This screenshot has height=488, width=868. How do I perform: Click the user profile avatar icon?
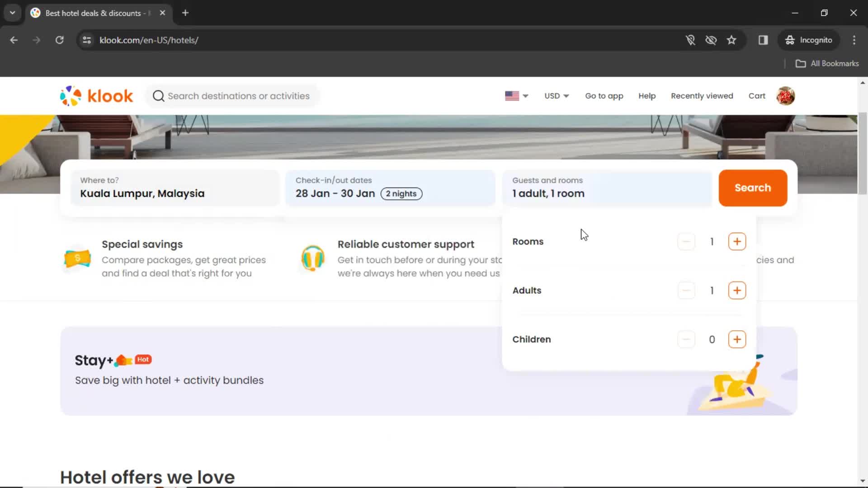[786, 96]
